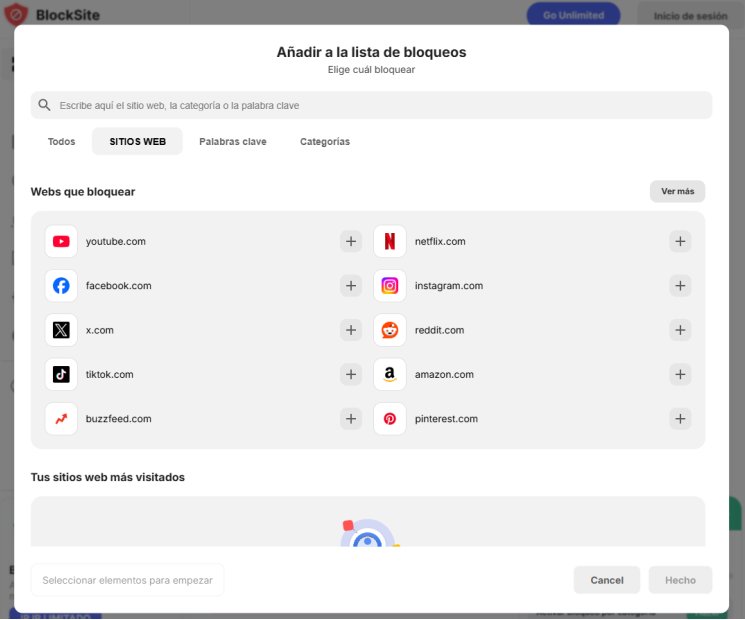Click the Go Unlimited button
The image size is (745, 620).
(x=573, y=15)
